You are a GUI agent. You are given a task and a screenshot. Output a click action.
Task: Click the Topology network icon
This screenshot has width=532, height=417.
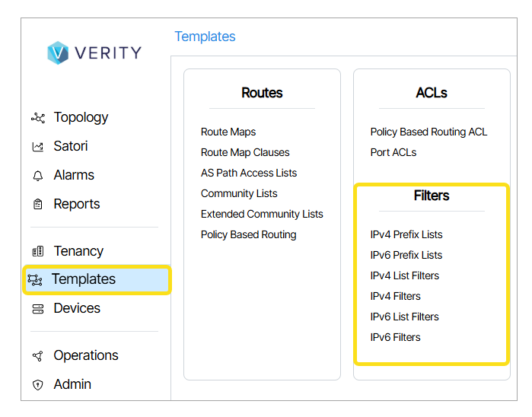click(x=38, y=118)
